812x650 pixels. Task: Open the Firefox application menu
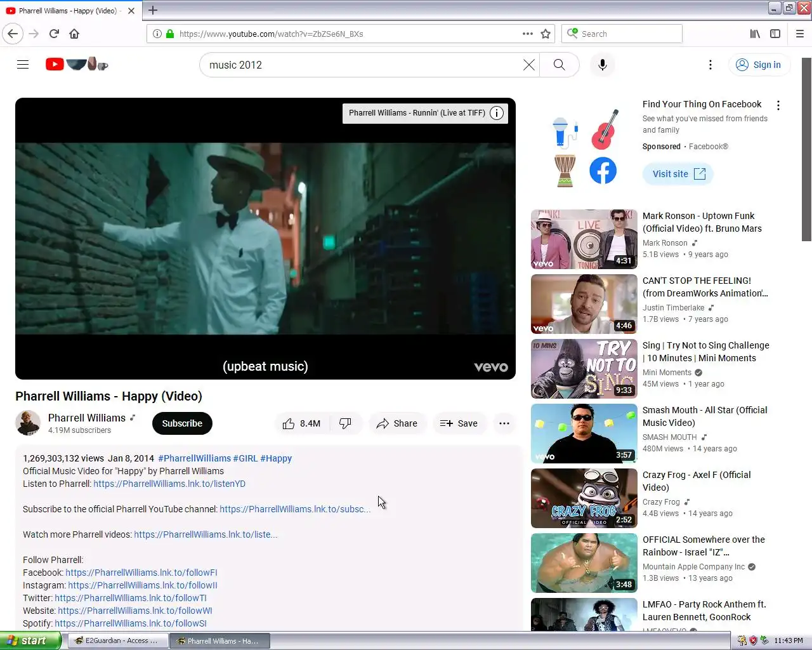800,34
